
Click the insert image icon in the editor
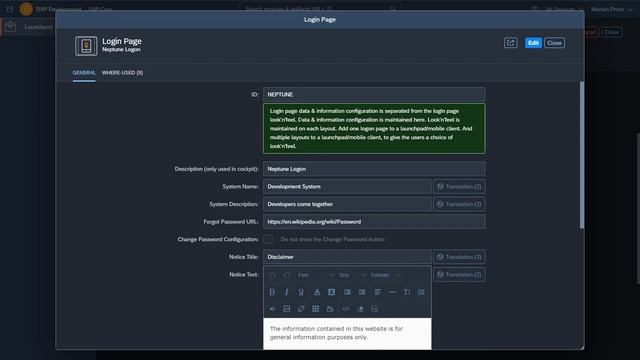287,309
